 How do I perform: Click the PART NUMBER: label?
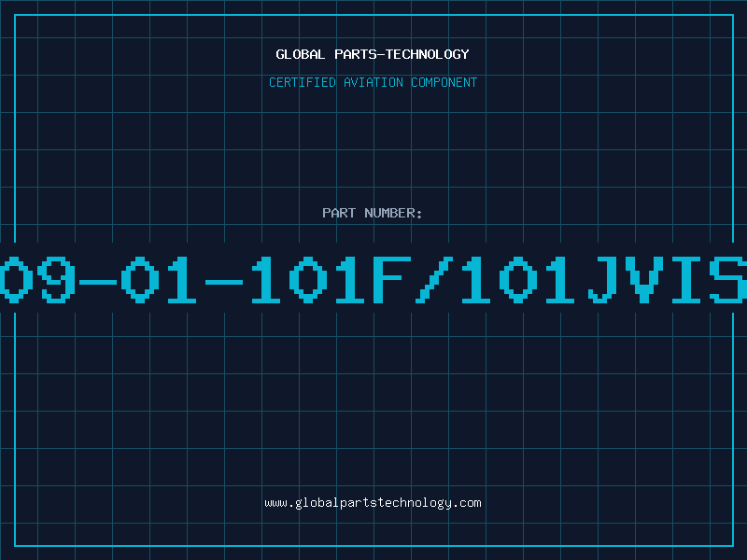coord(373,213)
